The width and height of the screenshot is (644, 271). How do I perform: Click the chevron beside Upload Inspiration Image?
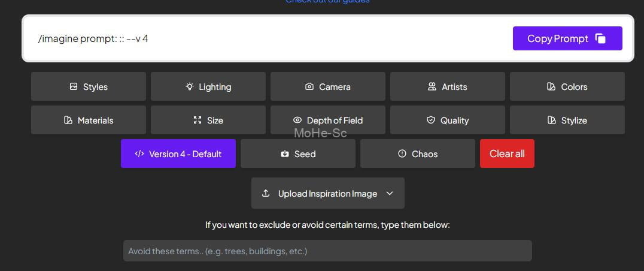390,194
